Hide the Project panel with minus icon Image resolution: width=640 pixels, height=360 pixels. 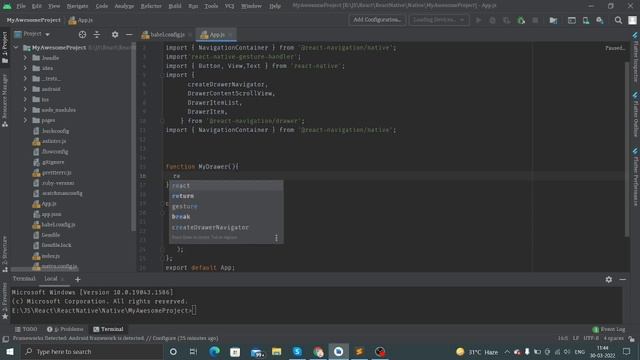[129, 35]
